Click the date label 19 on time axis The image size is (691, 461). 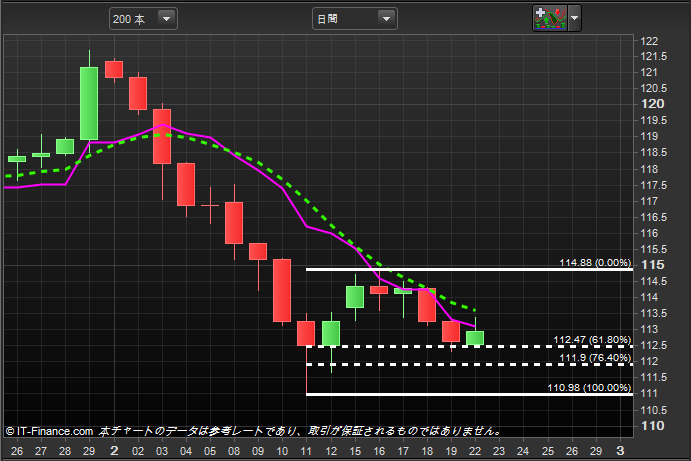coord(451,451)
